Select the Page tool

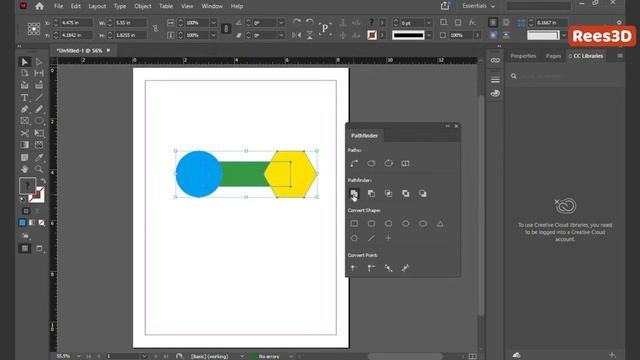pyautogui.click(x=25, y=73)
